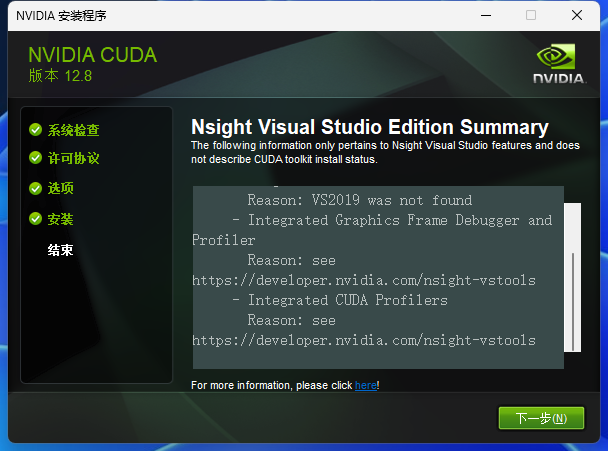Select the 安装 step in the sidebar
The height and width of the screenshot is (451, 608).
tap(61, 219)
